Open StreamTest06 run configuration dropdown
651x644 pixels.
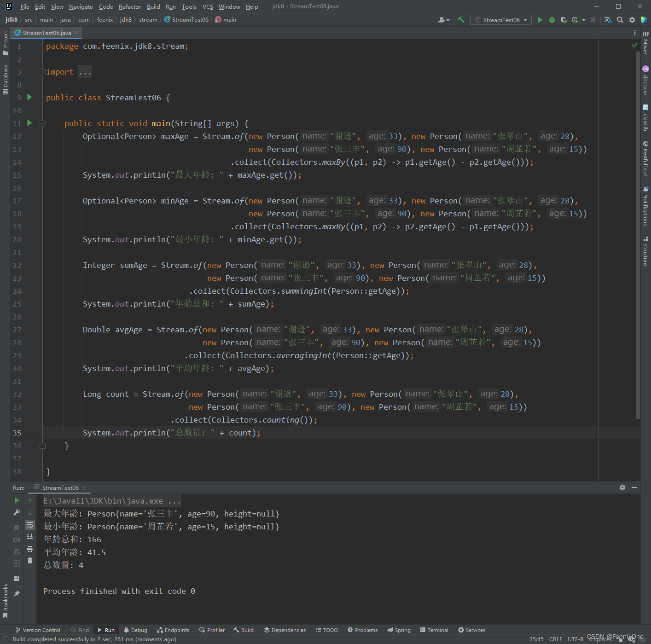pos(500,20)
